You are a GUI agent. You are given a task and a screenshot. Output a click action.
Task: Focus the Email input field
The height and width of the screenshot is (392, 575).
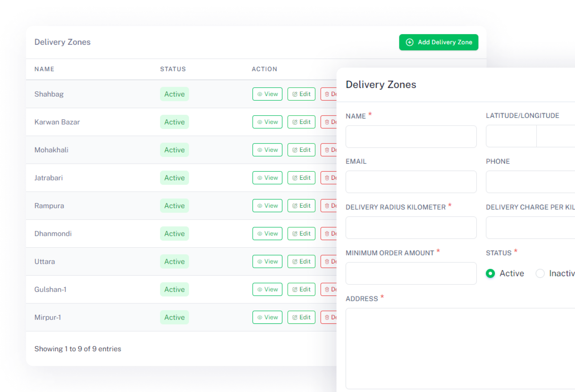tap(411, 182)
